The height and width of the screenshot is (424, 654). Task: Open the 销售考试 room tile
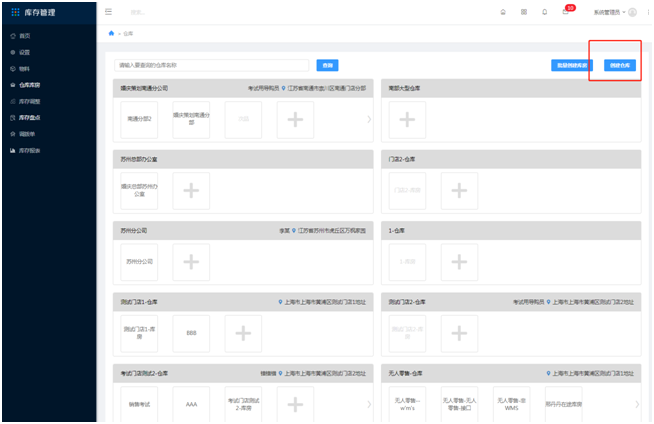(139, 404)
